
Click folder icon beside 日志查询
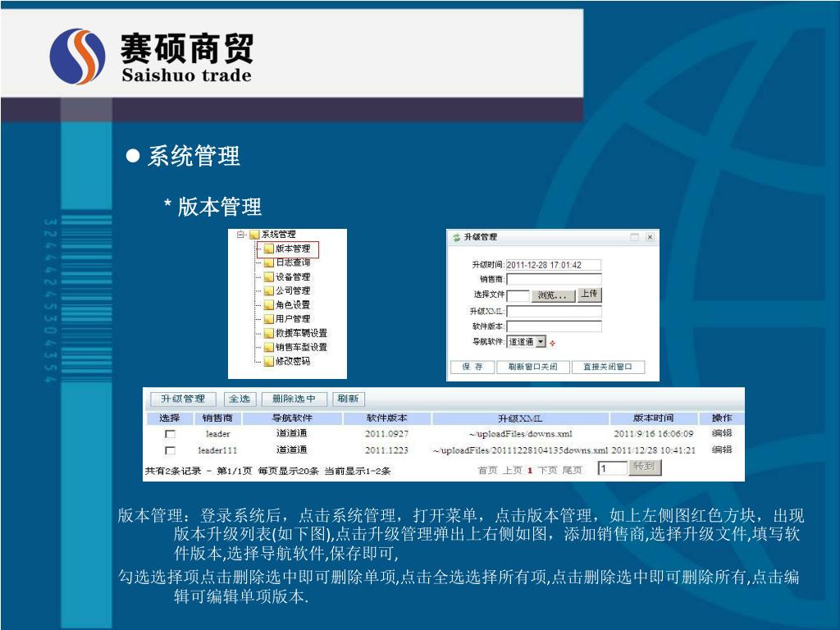coord(268,262)
